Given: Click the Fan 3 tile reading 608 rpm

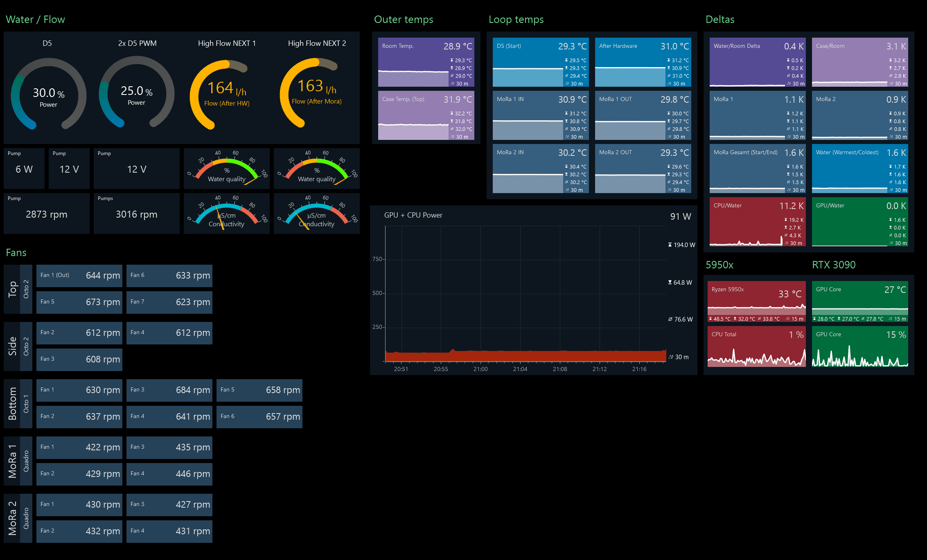Looking at the screenshot, I should click(x=79, y=360).
